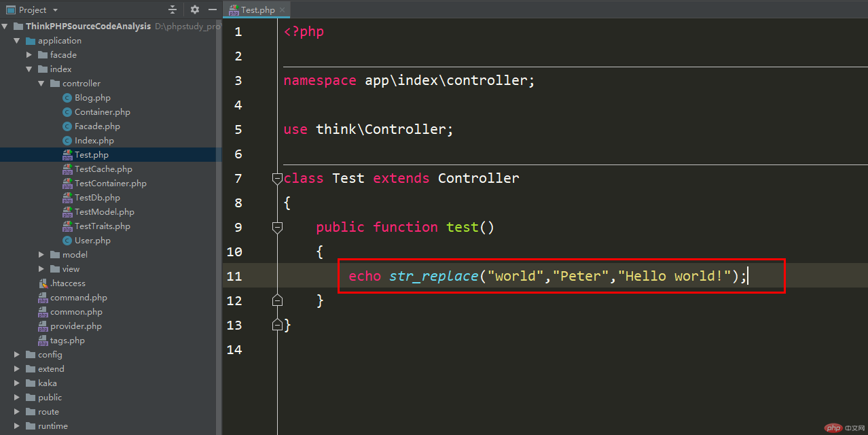This screenshot has width=868, height=435.
Task: Select tags.php file
Action: coord(67,340)
